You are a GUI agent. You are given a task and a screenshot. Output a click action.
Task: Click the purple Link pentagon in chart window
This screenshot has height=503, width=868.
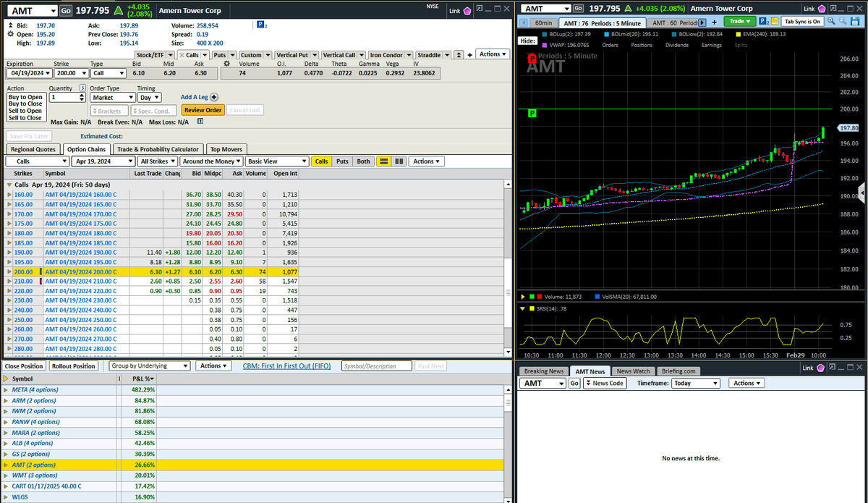click(x=820, y=9)
